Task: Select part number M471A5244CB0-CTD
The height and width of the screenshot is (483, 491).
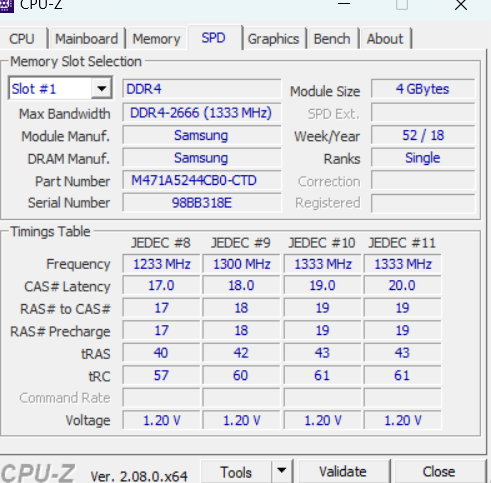Action: tap(202, 180)
